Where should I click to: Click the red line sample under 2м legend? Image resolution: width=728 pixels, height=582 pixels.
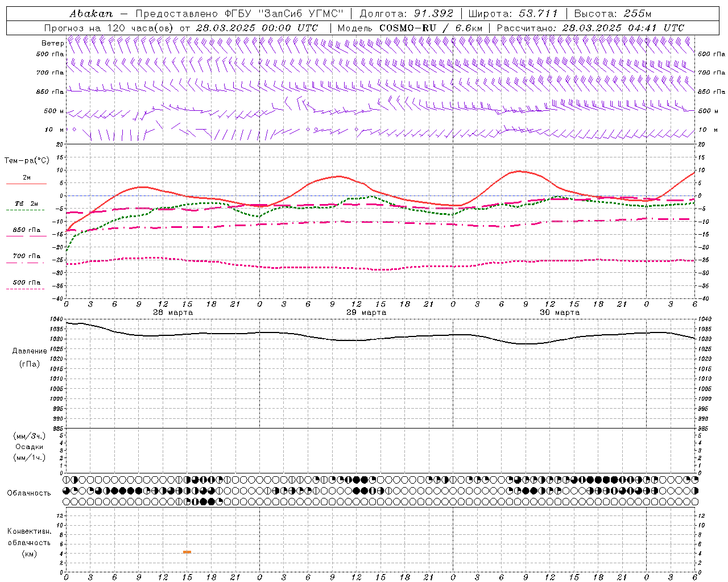[26, 184]
